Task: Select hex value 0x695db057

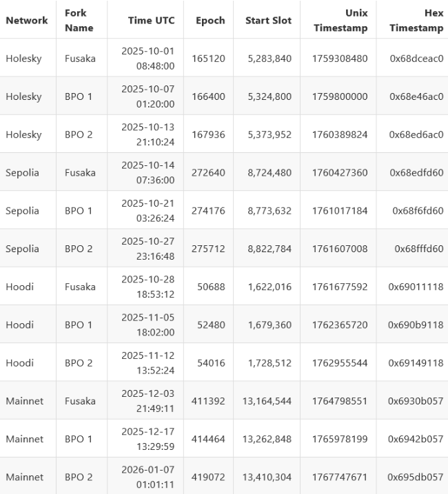Action: 415,477
